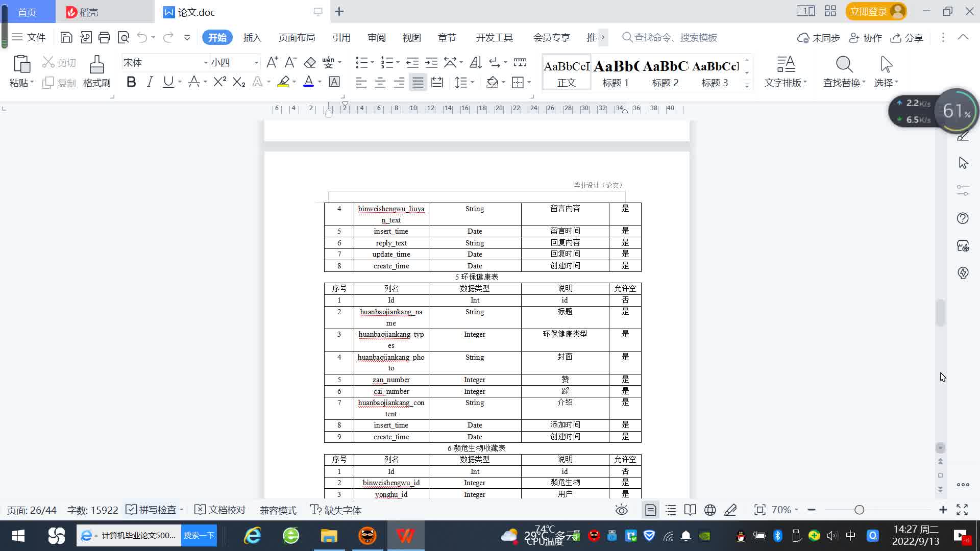This screenshot has width=980, height=551.
Task: Open the font color dropdown arrow
Action: [x=320, y=82]
